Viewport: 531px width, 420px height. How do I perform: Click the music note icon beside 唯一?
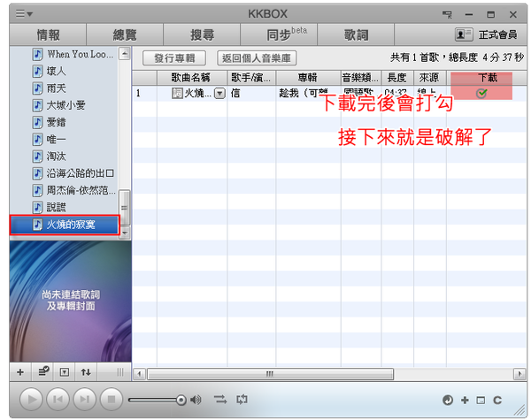pos(37,139)
